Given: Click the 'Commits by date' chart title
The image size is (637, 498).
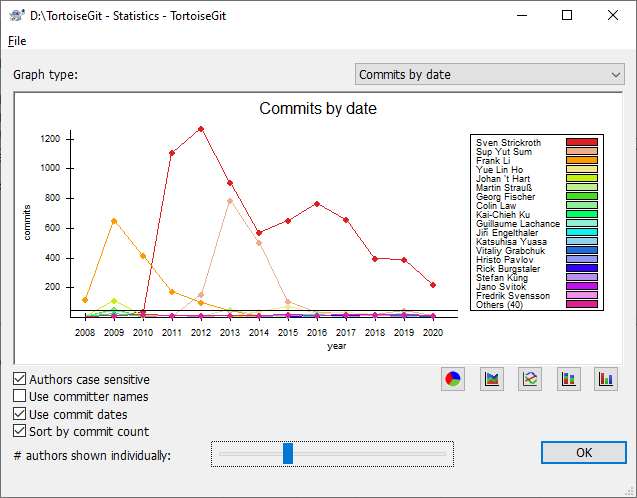Looking at the screenshot, I should (318, 108).
